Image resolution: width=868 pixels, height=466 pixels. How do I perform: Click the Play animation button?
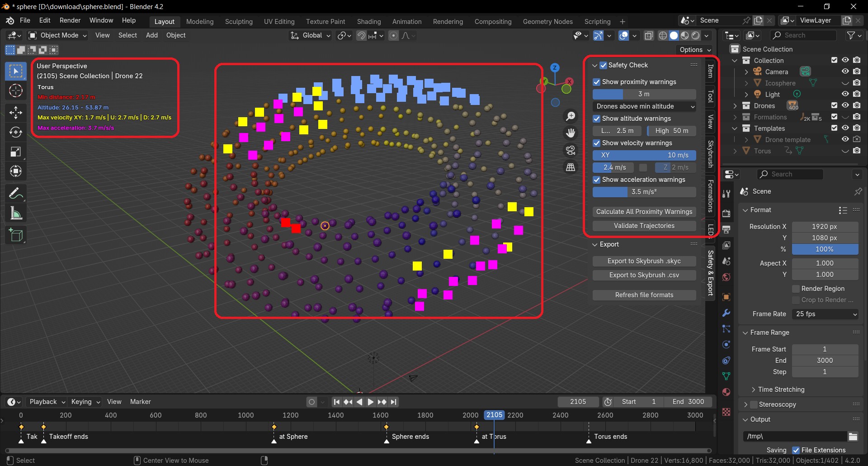(x=370, y=402)
